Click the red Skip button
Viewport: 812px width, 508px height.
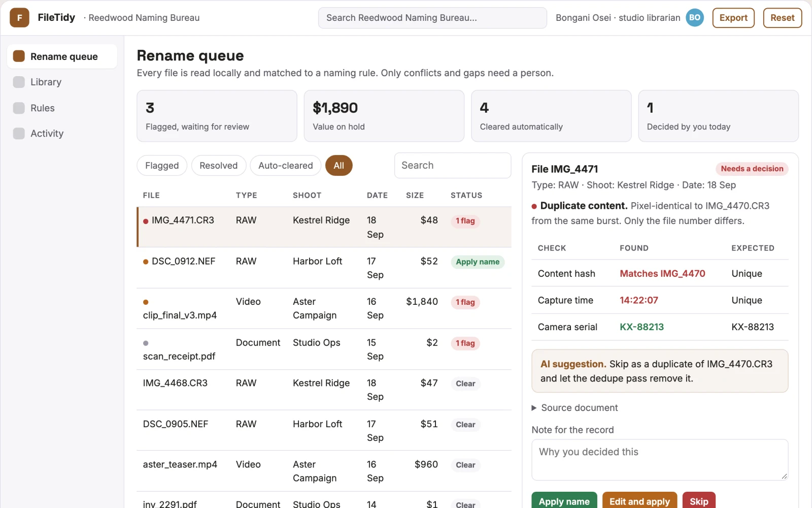pos(699,501)
